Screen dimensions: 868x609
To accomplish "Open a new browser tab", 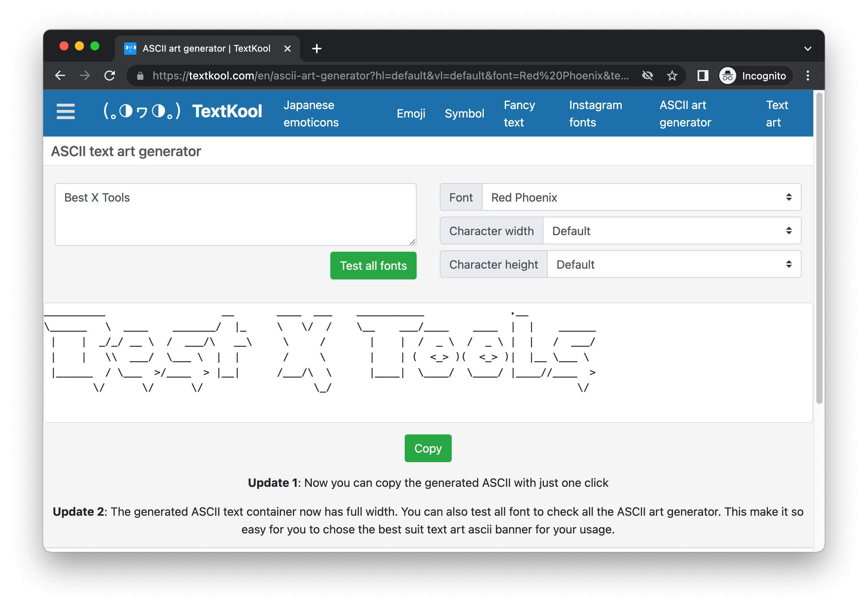I will (x=317, y=49).
